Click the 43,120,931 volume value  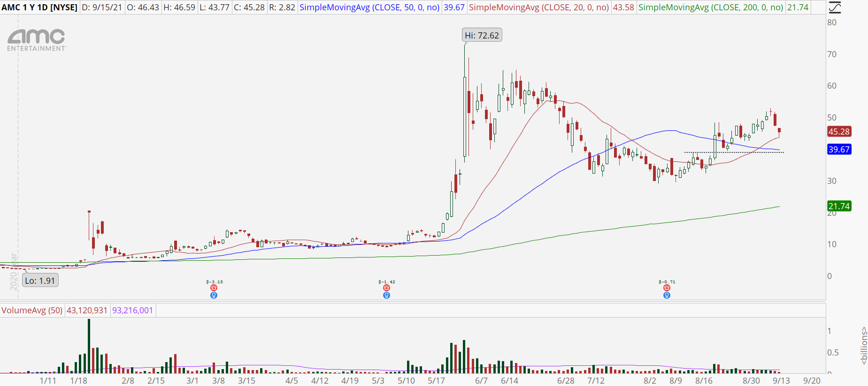click(87, 310)
